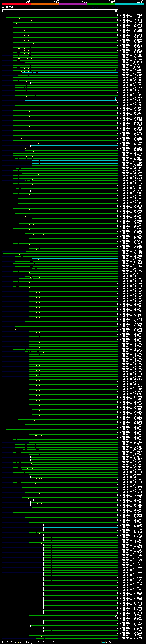Click label UniRef100_B6K6X5

point(131,633)
